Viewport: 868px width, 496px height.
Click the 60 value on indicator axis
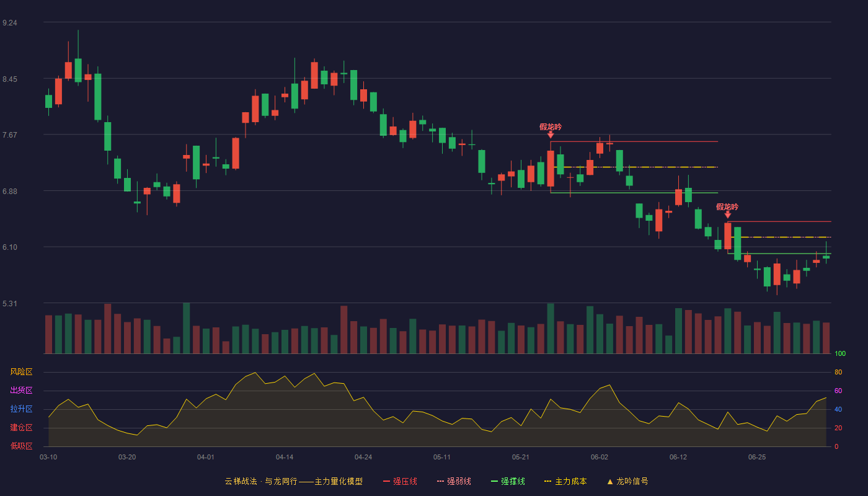[838, 391]
